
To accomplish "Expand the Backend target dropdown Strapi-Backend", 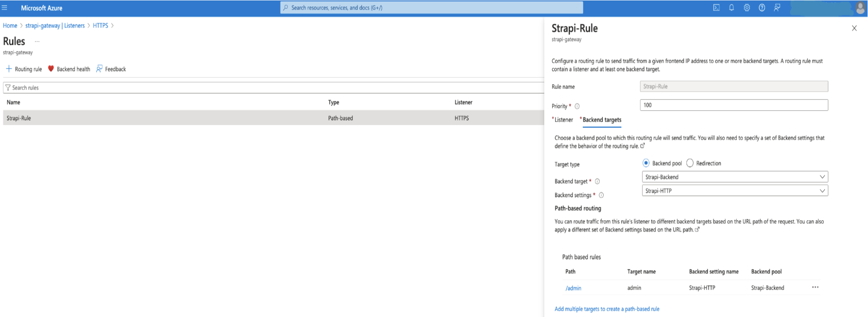I will pyautogui.click(x=735, y=177).
